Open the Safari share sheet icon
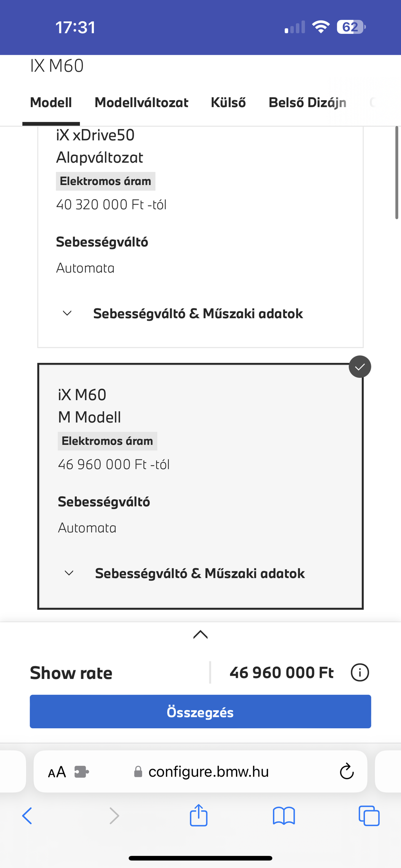 198,815
